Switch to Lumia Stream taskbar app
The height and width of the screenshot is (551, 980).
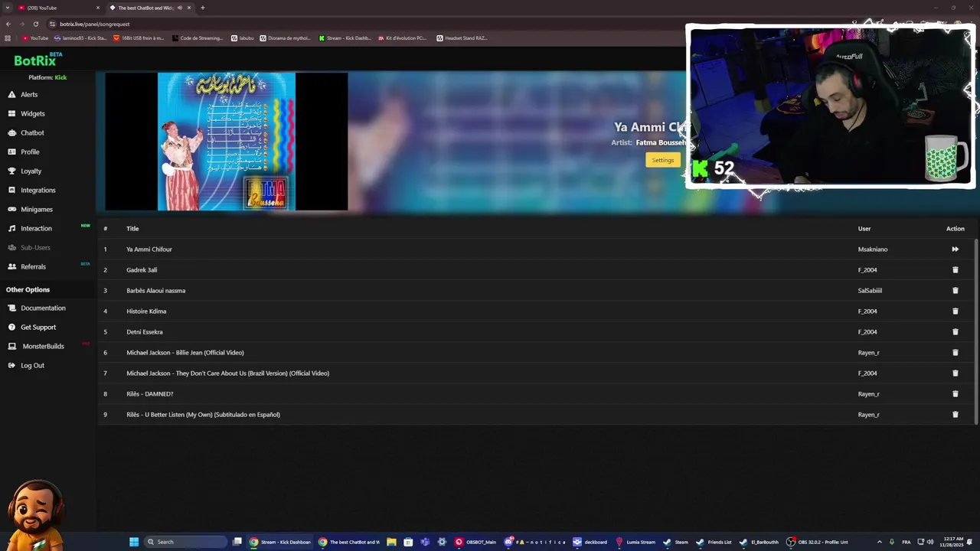635,542
